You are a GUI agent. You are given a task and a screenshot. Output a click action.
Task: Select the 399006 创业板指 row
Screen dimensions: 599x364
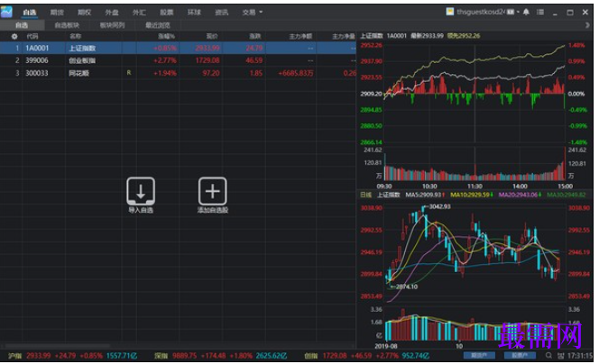click(178, 60)
